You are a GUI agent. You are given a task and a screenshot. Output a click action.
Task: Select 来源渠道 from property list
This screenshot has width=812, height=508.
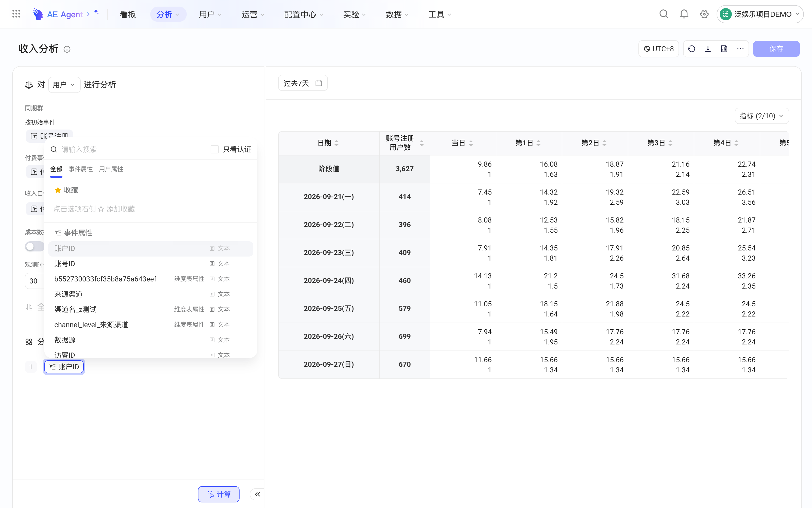tap(151, 294)
